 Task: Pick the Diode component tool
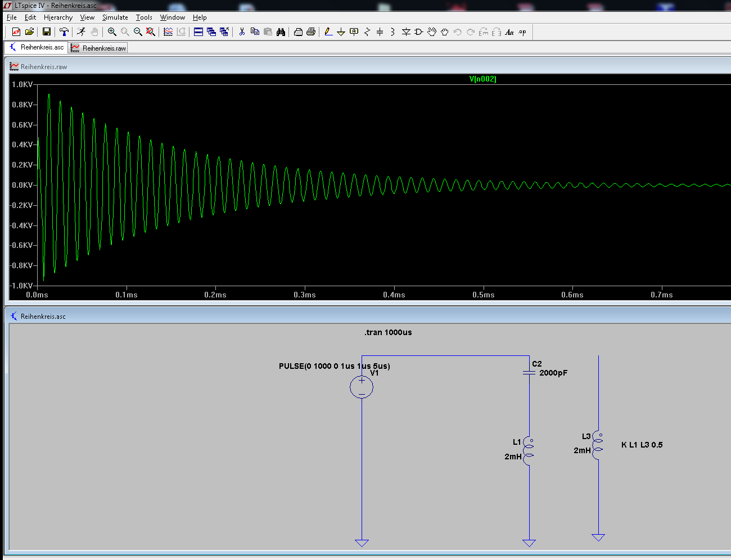click(406, 32)
